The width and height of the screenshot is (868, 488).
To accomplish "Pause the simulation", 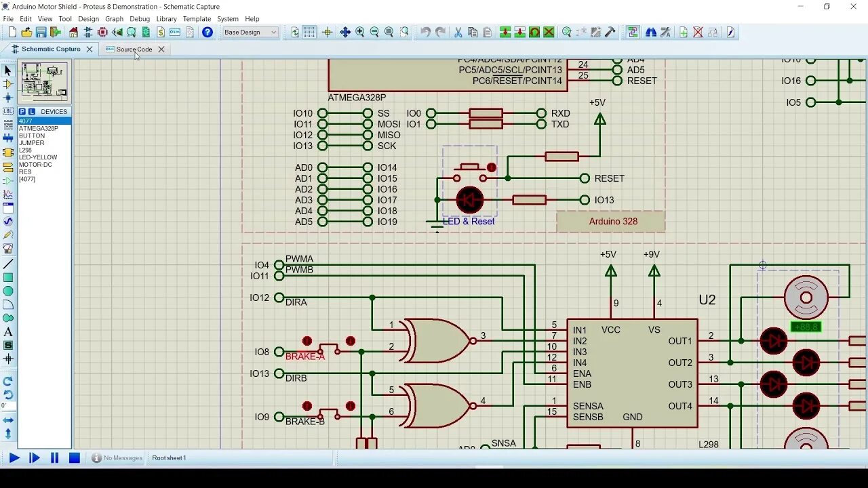I will click(x=54, y=458).
